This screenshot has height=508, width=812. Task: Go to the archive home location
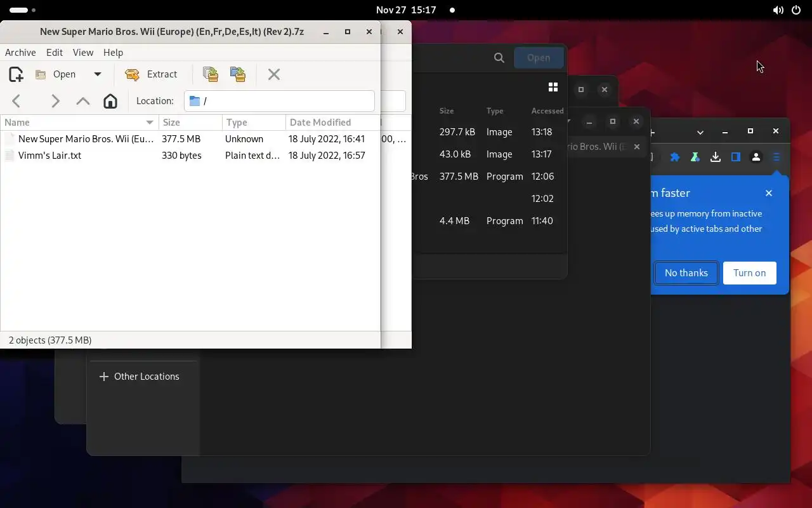pos(110,101)
